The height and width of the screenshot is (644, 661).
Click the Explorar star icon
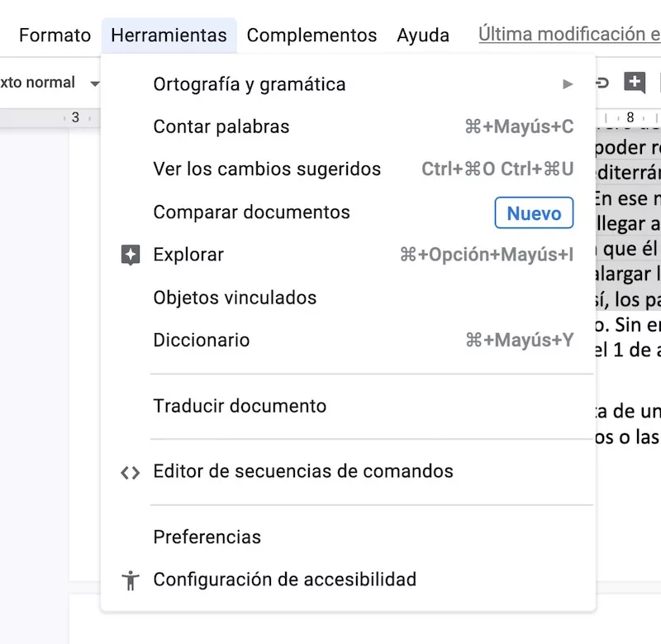[x=130, y=255]
